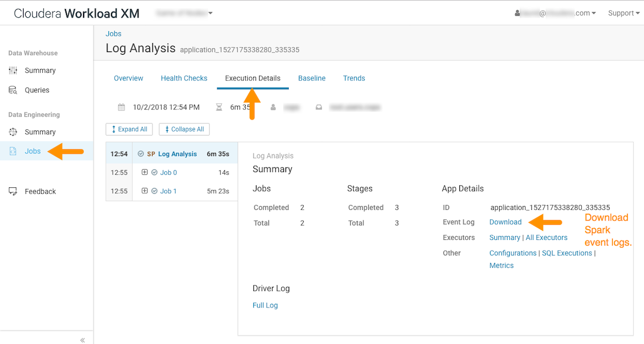Click the Data Warehouse Summary icon
This screenshot has width=644, height=344.
tap(13, 70)
